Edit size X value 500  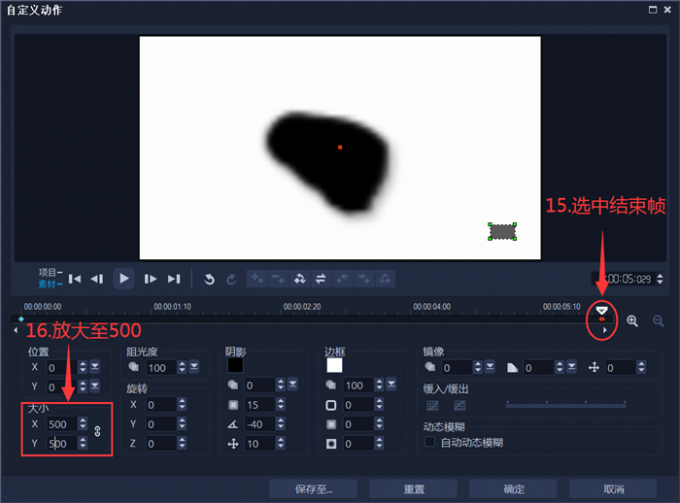click(x=62, y=424)
